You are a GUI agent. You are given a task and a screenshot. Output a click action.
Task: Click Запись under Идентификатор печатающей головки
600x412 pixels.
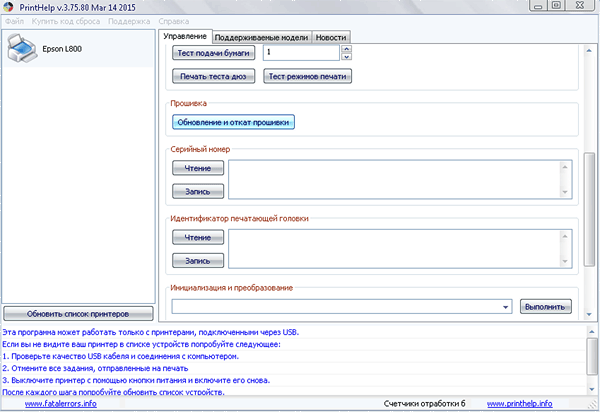click(198, 261)
